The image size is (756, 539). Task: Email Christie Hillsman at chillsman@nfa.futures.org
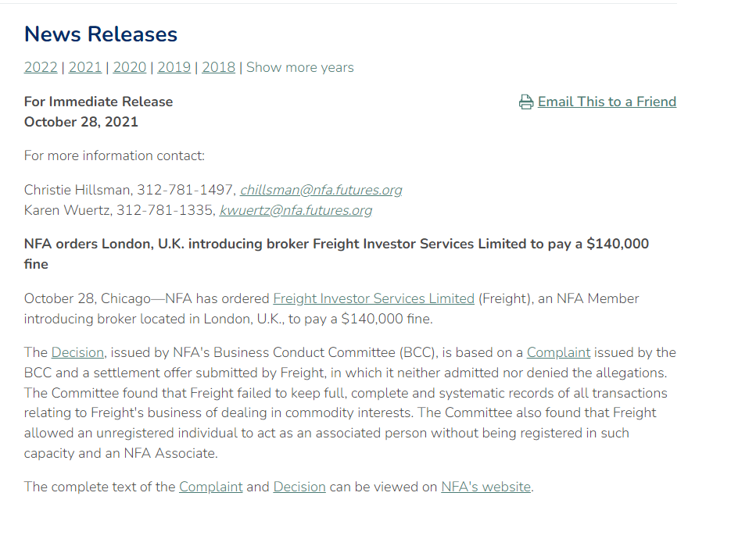tap(321, 190)
